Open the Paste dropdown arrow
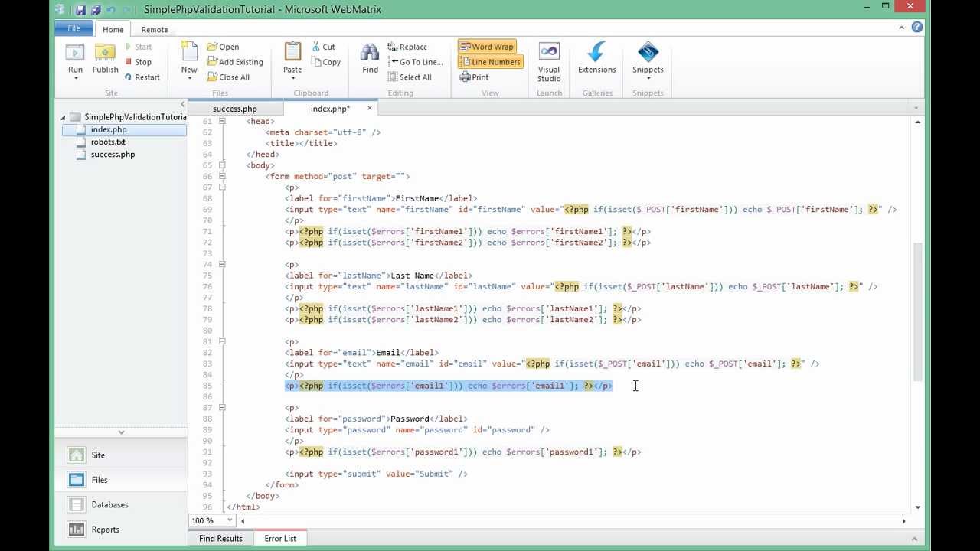The width and height of the screenshot is (980, 551). point(292,78)
